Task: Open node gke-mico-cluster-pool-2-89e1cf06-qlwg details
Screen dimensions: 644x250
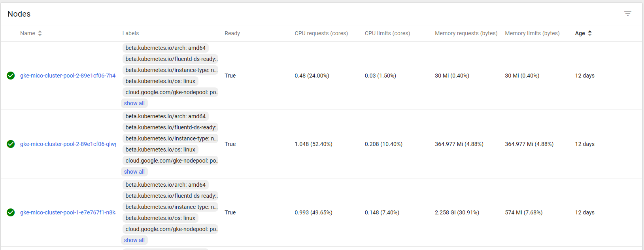Action: 67,144
